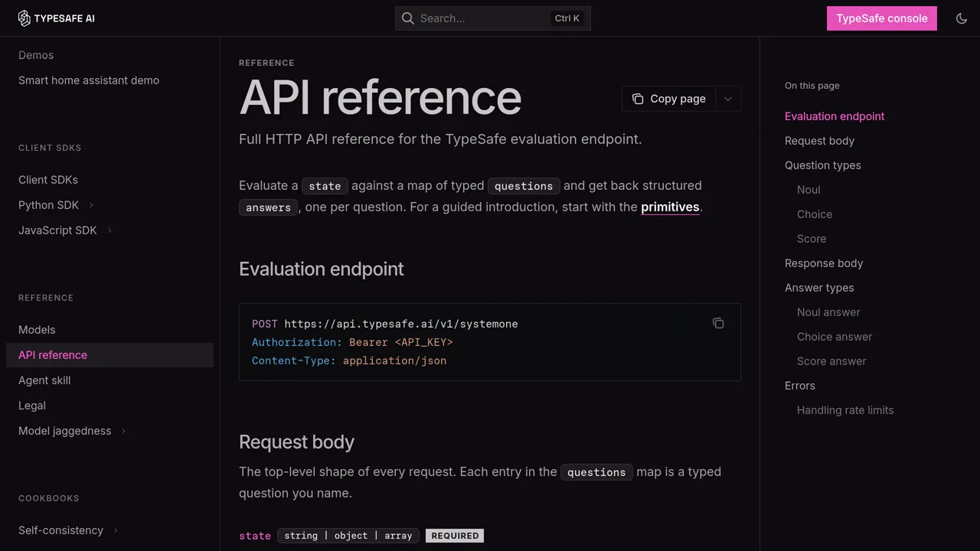Select API reference in sidebar
The height and width of the screenshot is (551, 980).
coord(109,355)
